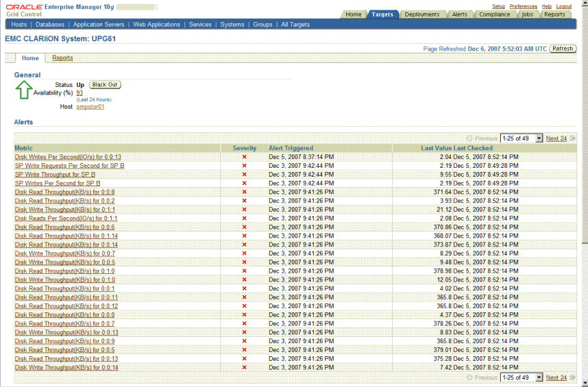This screenshot has height=387, width=588.
Task: Click the 379.01 last value cell
Action: click(442, 349)
